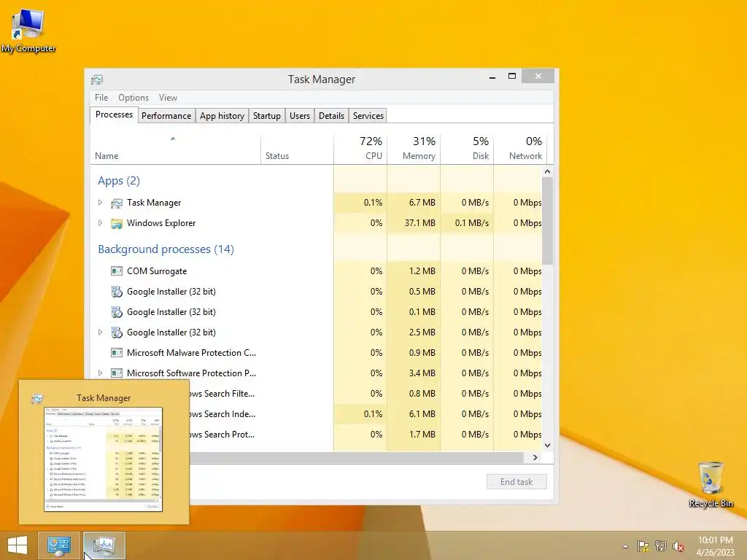Click the Google Installer 0.1 MB row icon
This screenshot has width=747, height=560.
click(x=117, y=312)
